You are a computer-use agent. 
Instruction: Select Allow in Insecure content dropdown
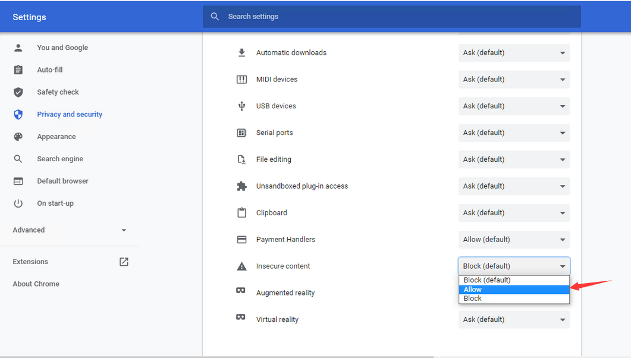(x=514, y=290)
